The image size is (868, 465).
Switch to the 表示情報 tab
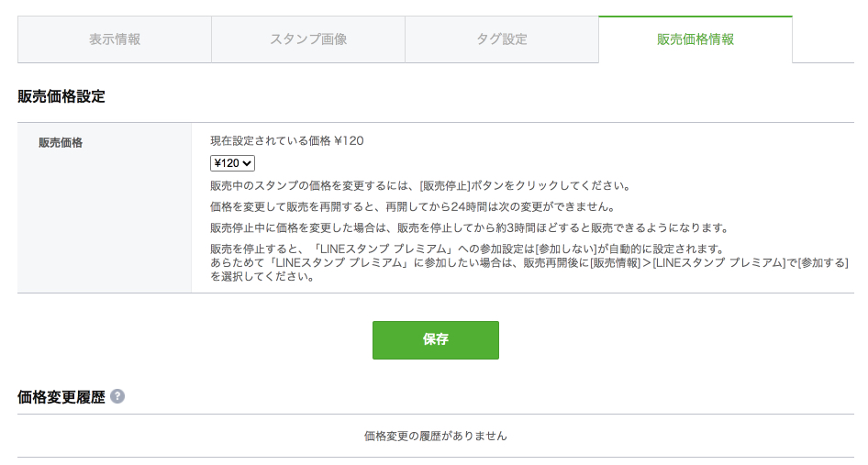coord(115,39)
